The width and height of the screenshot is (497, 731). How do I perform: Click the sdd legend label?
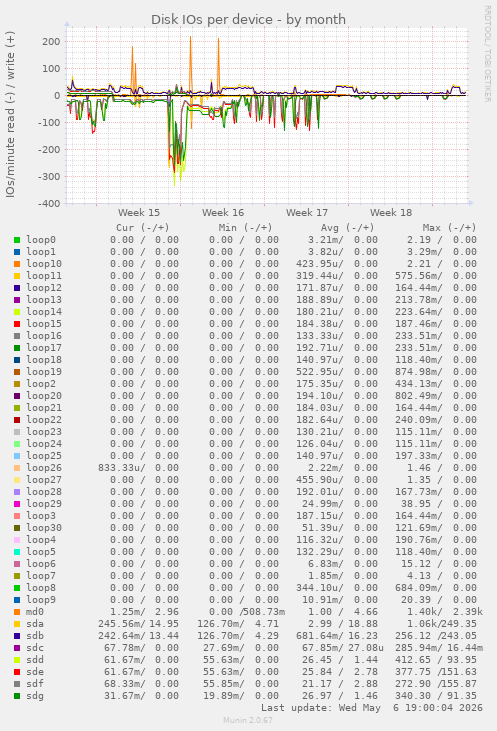35,660
